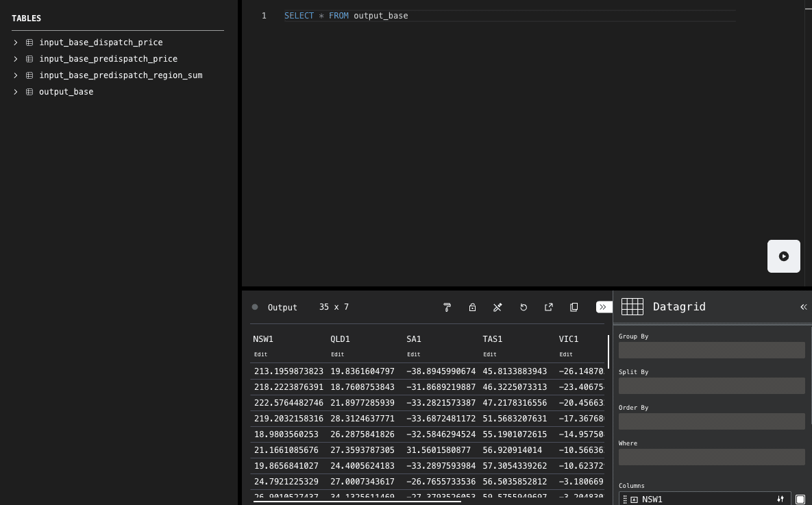The height and width of the screenshot is (505, 812).
Task: Click the lock icon above the output table
Action: click(472, 307)
